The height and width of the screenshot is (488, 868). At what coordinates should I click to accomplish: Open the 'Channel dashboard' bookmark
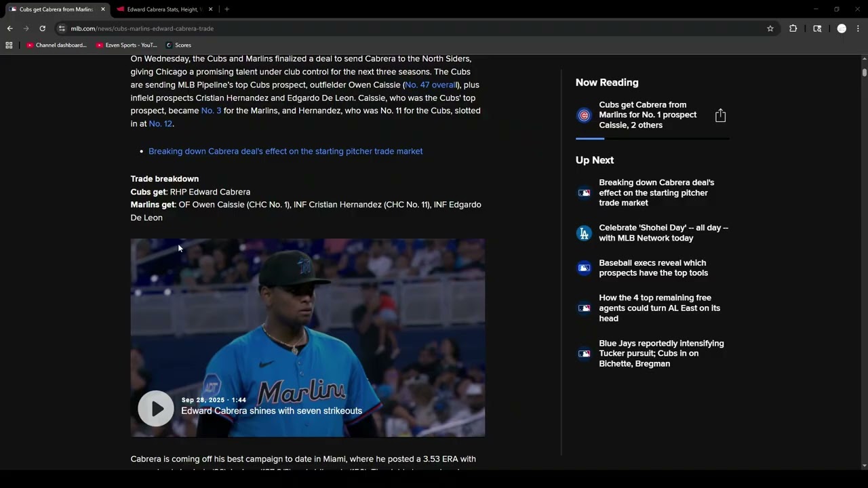point(57,45)
